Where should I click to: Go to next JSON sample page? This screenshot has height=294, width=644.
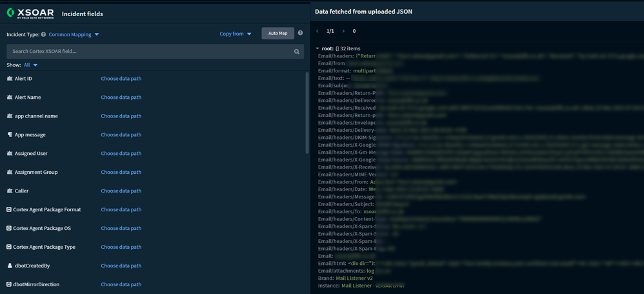(x=343, y=31)
